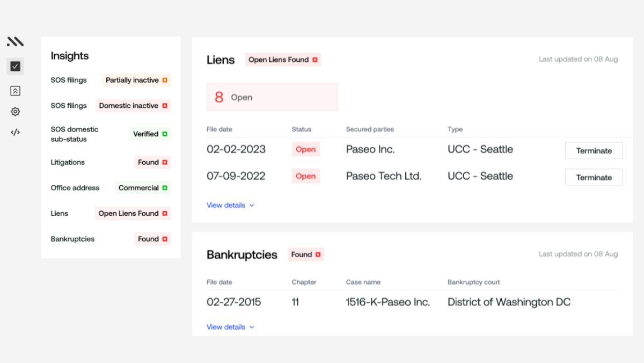The height and width of the screenshot is (363, 644).
Task: Select the Bankruptcies entry in Insights panel
Action: [72, 239]
